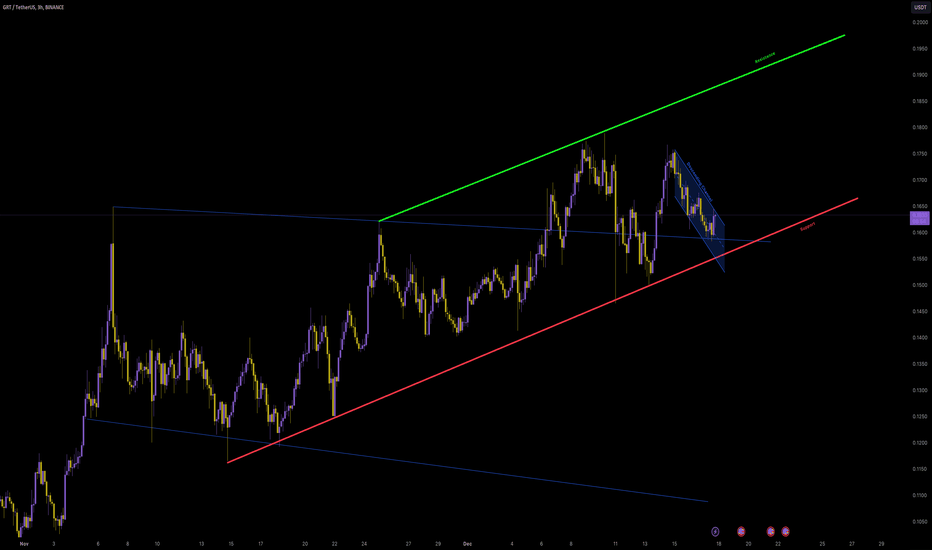932x550 pixels.
Task: Click the 'Dec' label on the time axis
Action: pyautogui.click(x=467, y=543)
